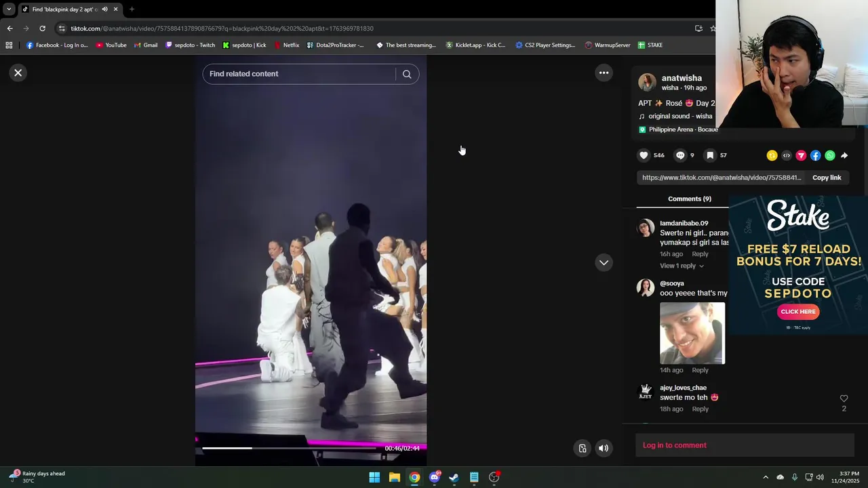
Task: Reply to ajey_loves_chae comment
Action: (x=700, y=409)
